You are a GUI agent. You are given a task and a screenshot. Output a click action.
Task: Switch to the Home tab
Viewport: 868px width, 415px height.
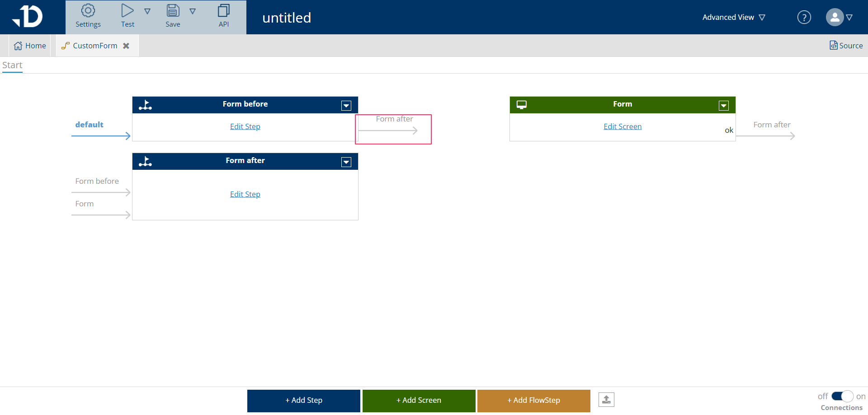coord(30,45)
